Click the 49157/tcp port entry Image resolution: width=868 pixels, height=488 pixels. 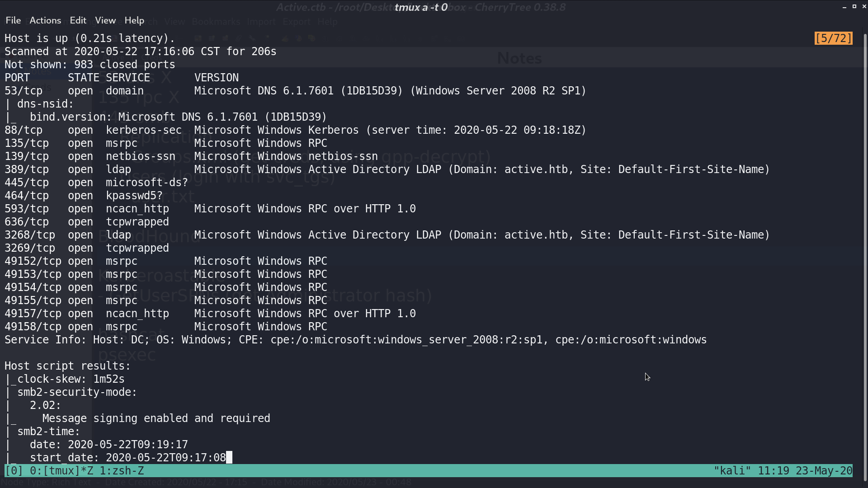[33, 314]
